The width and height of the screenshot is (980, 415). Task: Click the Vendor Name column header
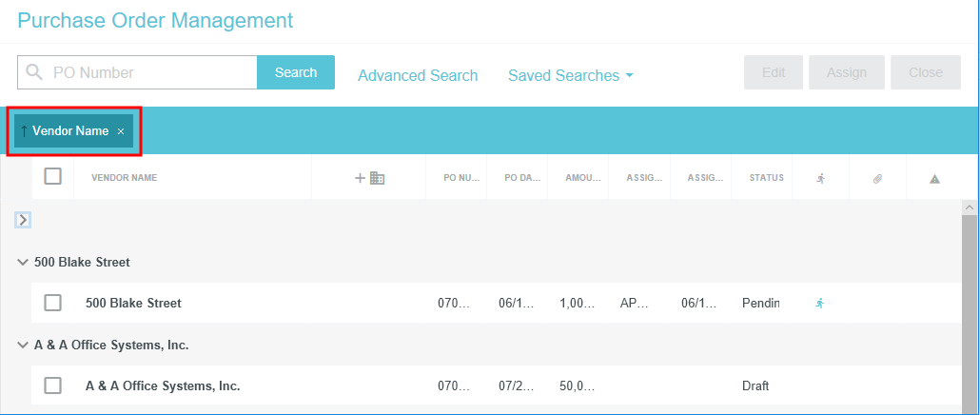(124, 178)
